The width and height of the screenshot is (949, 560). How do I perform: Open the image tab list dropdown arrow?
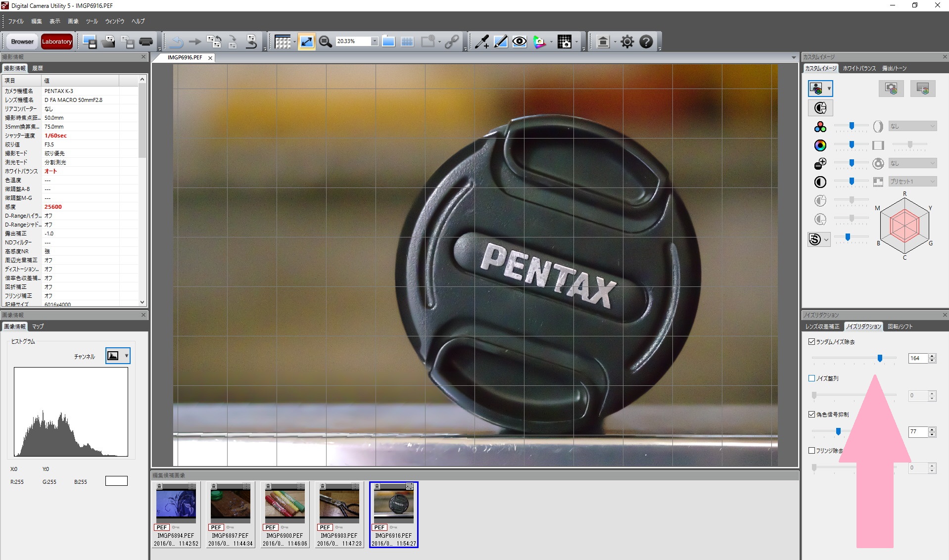(x=794, y=57)
